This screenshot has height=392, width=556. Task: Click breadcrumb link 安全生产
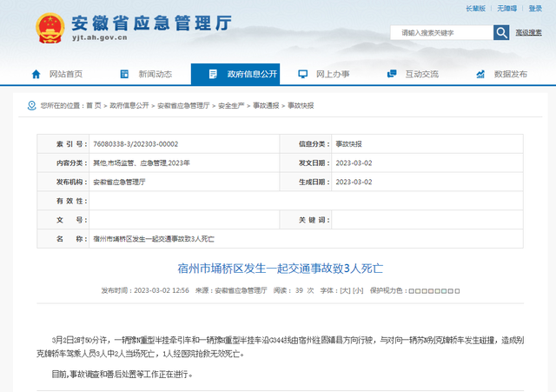pyautogui.click(x=231, y=105)
